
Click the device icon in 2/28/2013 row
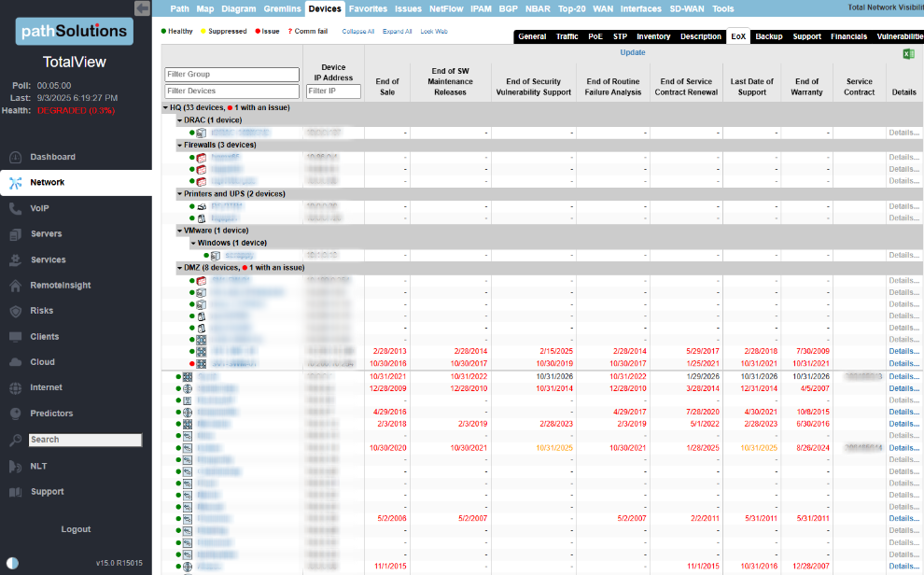click(x=201, y=352)
